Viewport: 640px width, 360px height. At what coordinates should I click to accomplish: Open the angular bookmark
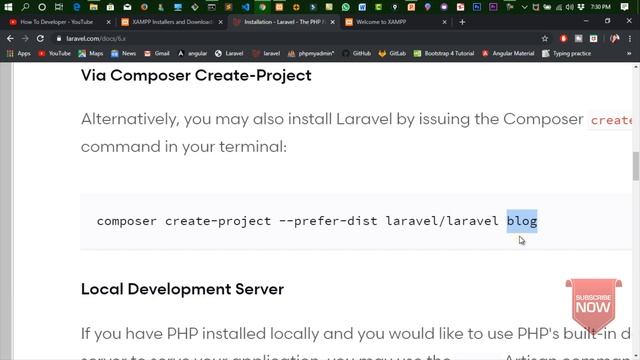[192, 53]
